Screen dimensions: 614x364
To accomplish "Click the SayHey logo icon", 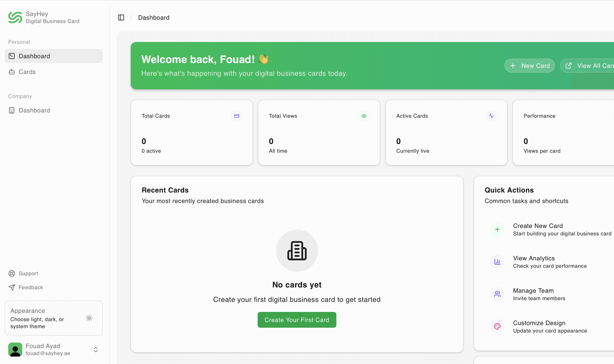I will click(x=15, y=17).
